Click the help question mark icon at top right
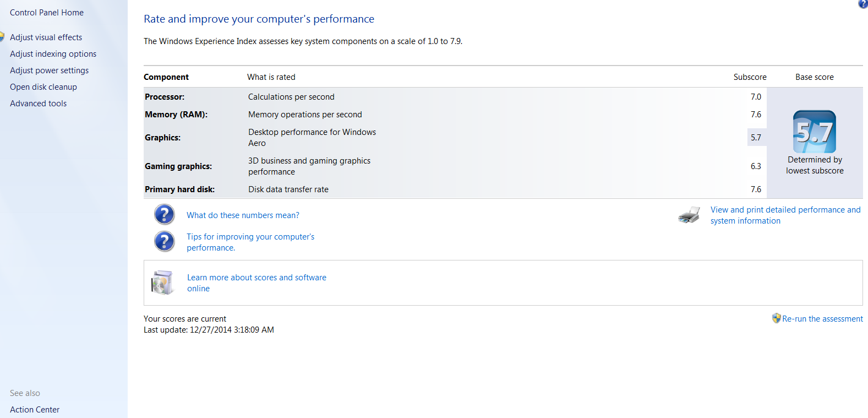Viewport: 868px width, 418px height. [x=863, y=4]
